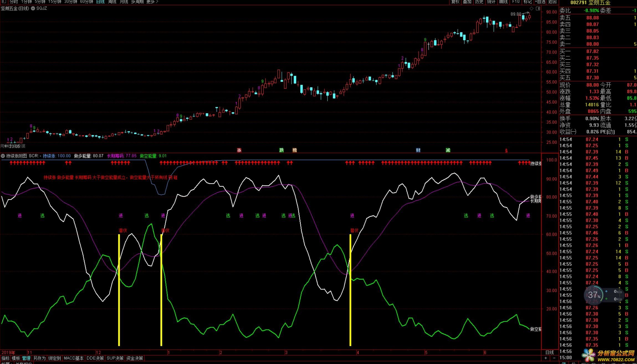Select the MACD基本 template

tap(73, 358)
